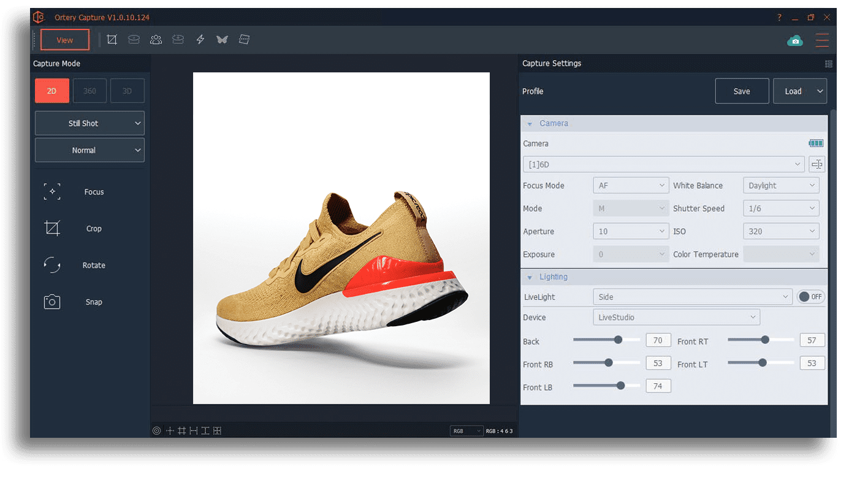Open the Still Shot dropdown
The width and height of the screenshot is (868, 485).
point(89,123)
